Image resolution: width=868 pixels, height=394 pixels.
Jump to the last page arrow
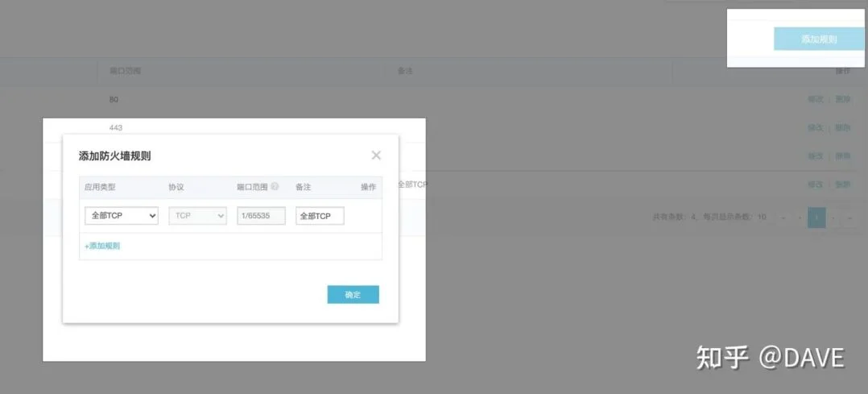(850, 218)
